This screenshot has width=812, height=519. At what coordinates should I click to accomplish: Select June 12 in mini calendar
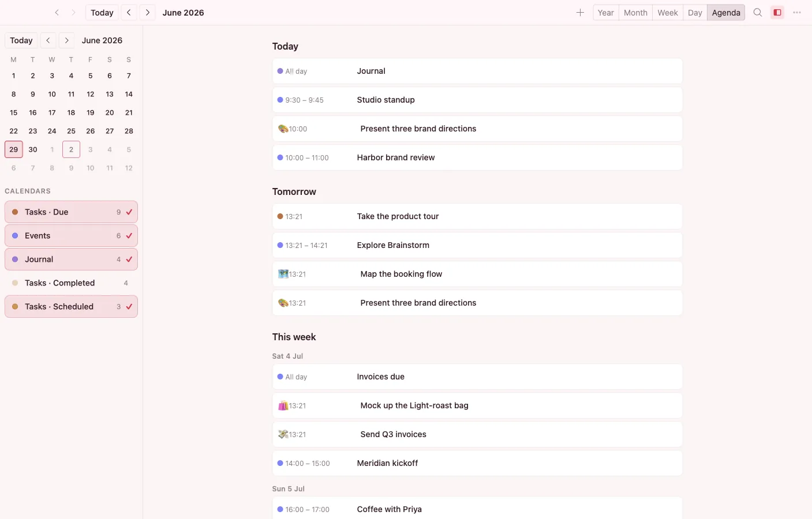91,94
